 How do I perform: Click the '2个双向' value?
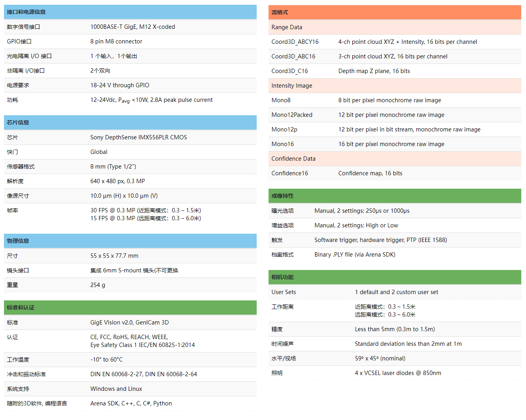100,71
